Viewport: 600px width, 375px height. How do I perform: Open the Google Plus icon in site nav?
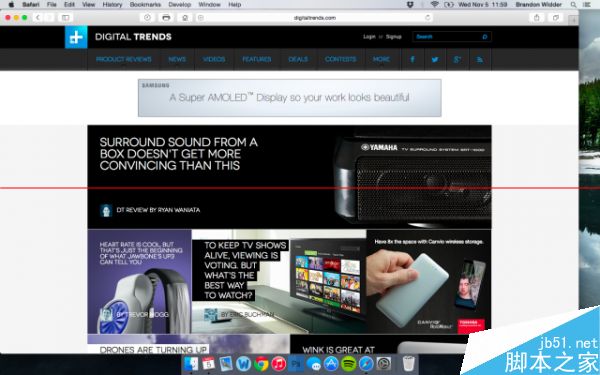click(457, 59)
